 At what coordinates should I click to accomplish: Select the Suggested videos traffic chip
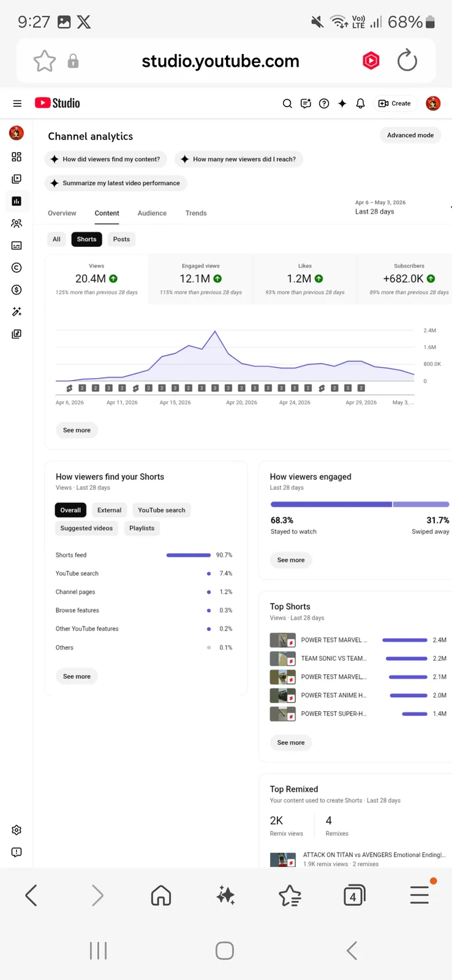pyautogui.click(x=86, y=528)
